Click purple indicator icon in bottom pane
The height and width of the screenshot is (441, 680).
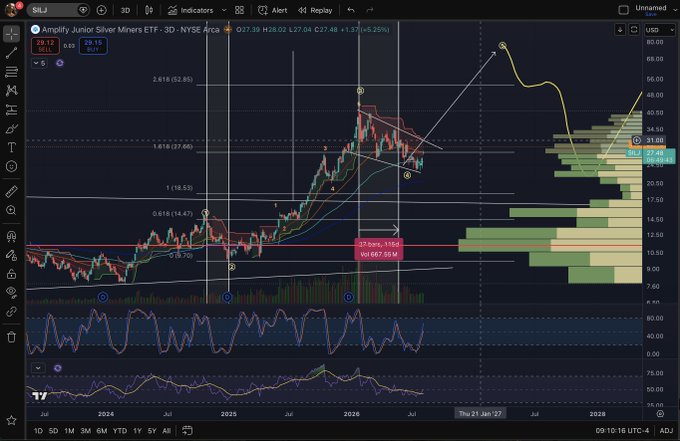[x=58, y=368]
